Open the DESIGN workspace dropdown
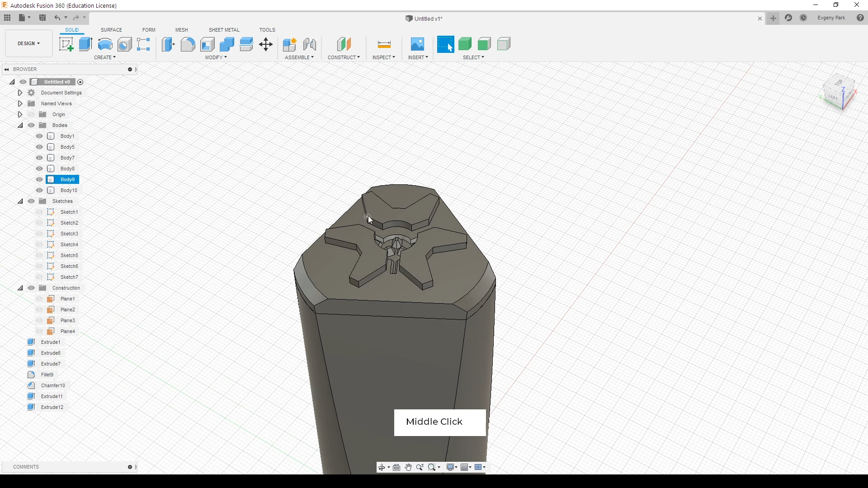868x488 pixels. (x=29, y=43)
